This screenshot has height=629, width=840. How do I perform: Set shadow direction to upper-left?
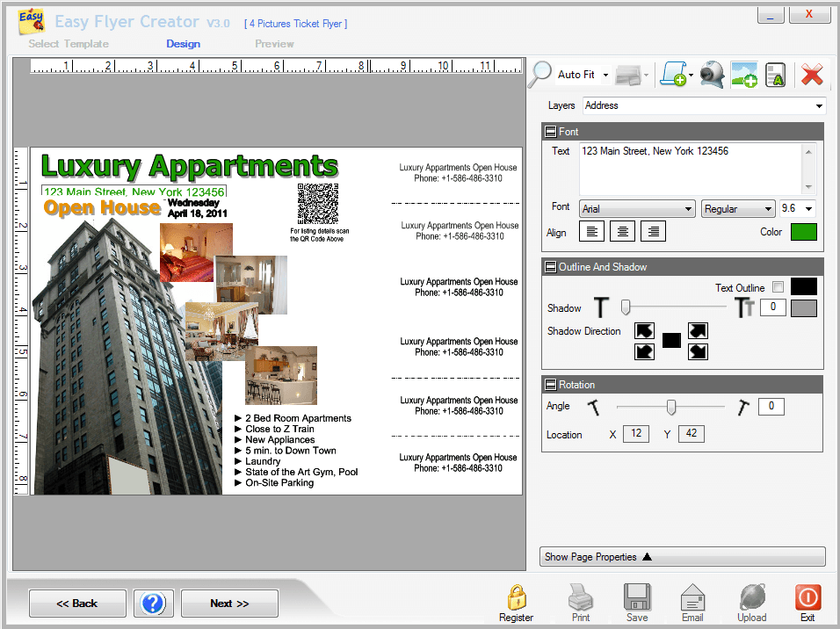pos(644,330)
